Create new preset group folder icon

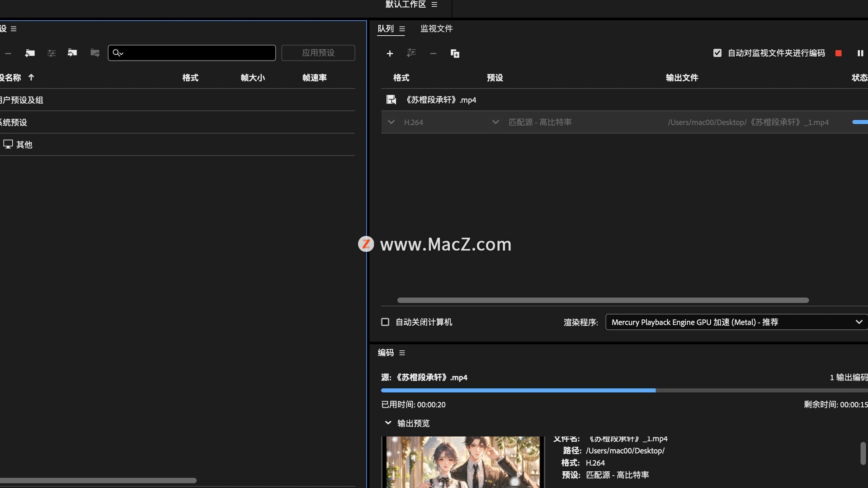tap(30, 53)
